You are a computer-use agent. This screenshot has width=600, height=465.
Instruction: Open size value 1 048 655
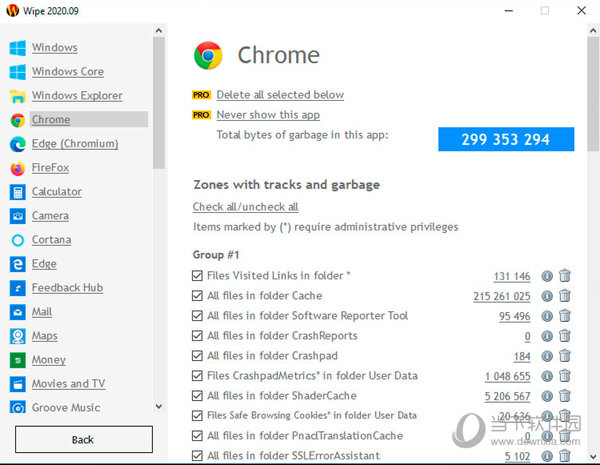[508, 377]
